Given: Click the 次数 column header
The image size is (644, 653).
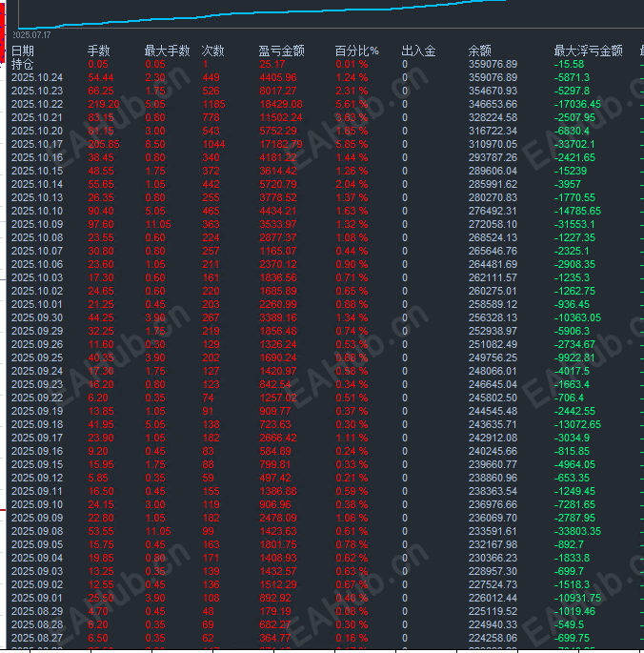Looking at the screenshot, I should pyautogui.click(x=212, y=51).
